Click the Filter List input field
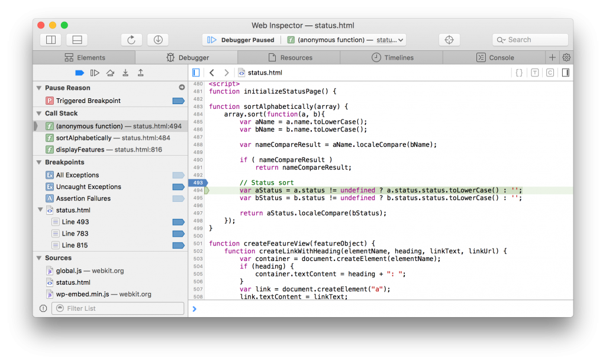 pyautogui.click(x=117, y=308)
